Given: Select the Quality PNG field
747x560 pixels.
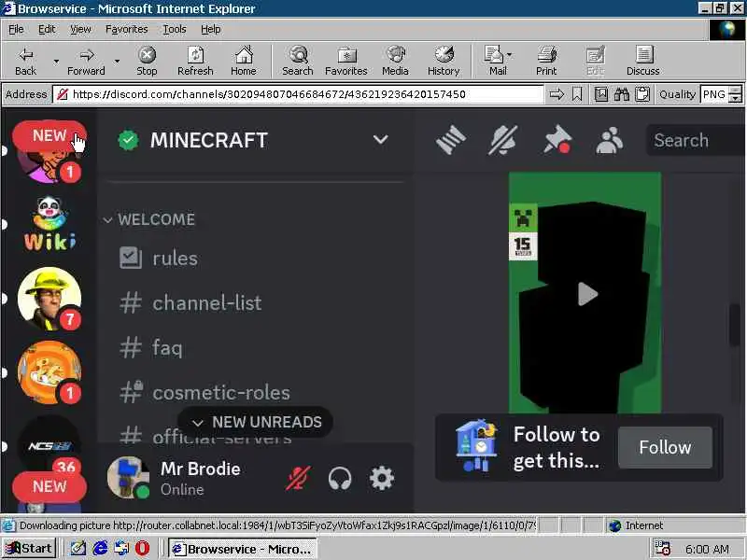Looking at the screenshot, I should pyautogui.click(x=714, y=94).
